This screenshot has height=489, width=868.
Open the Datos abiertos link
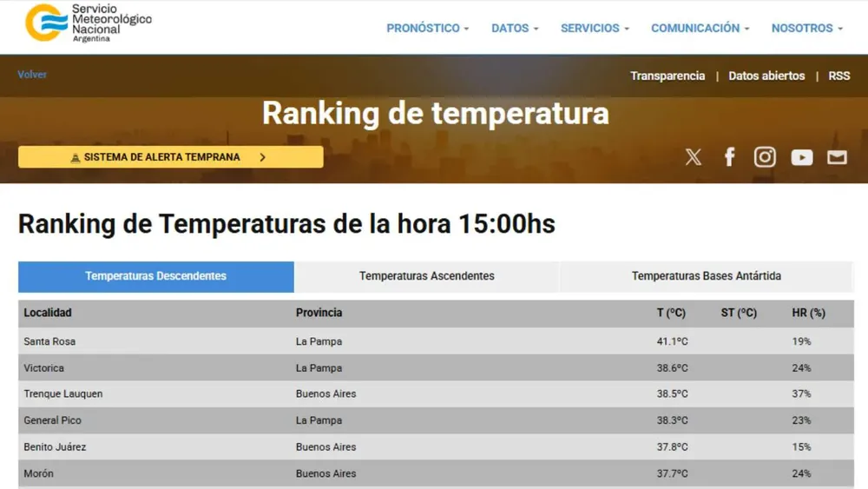coord(766,76)
